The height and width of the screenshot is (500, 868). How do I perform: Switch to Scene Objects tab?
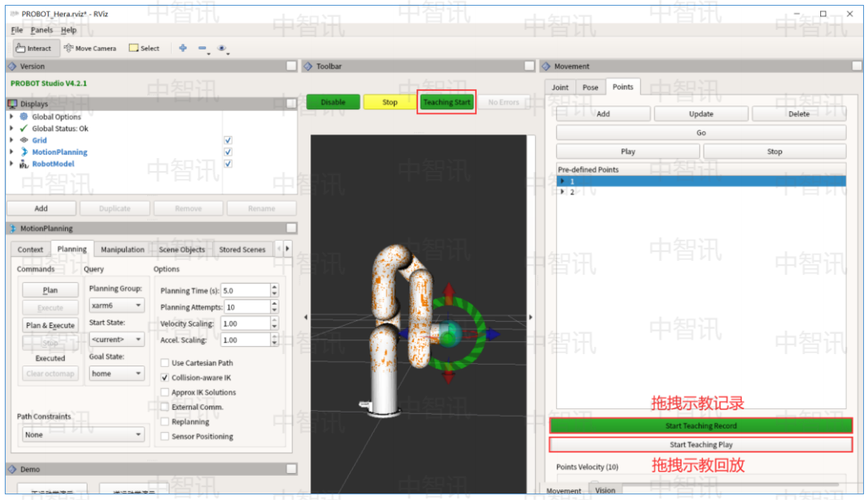coord(182,249)
